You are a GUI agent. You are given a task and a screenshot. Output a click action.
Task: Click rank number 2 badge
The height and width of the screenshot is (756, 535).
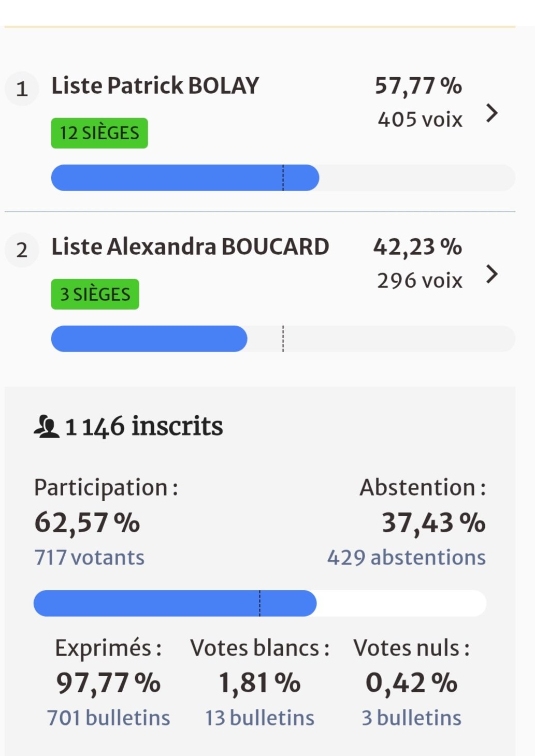[22, 250]
